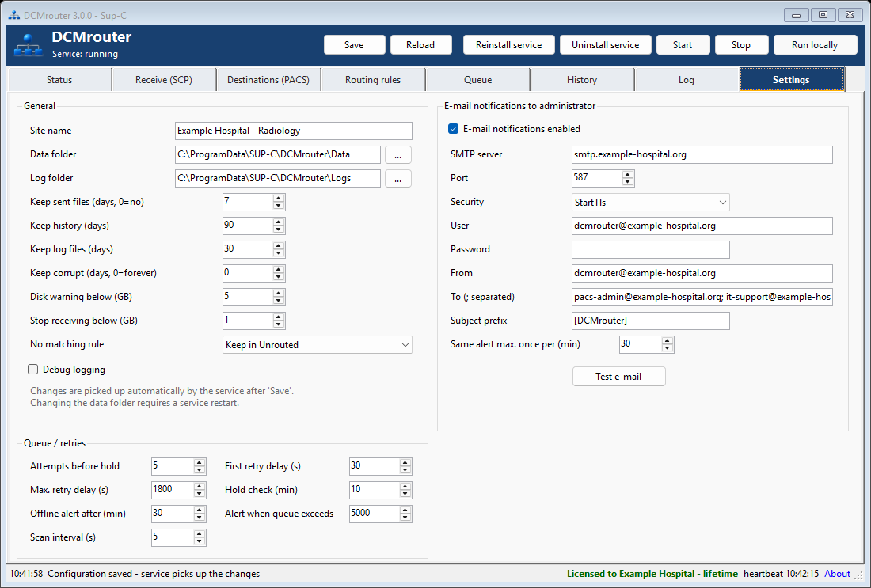The height and width of the screenshot is (588, 871).
Task: Open the Receive (SCP) tab
Action: pos(164,79)
